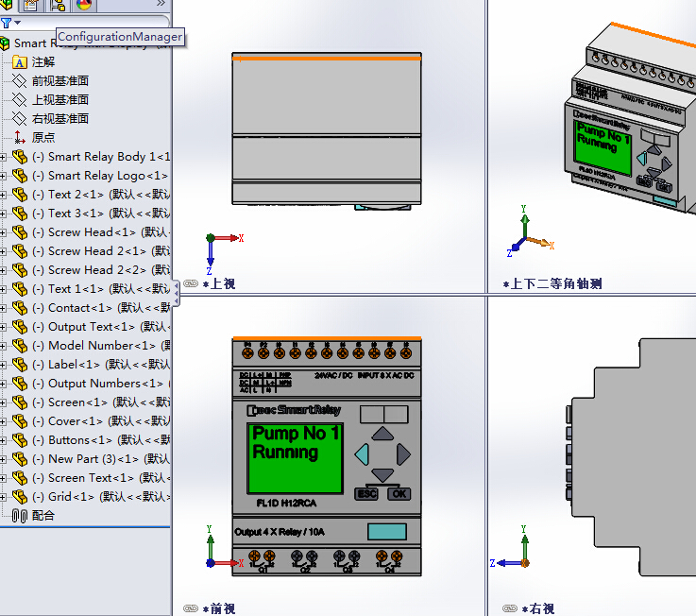696x616 pixels.
Task: Click the 配合 mates paperclip icon
Action: [20, 516]
